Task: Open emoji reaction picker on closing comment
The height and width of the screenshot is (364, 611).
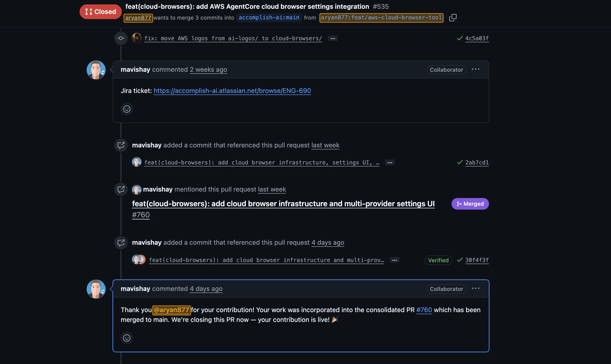Action: tap(127, 338)
